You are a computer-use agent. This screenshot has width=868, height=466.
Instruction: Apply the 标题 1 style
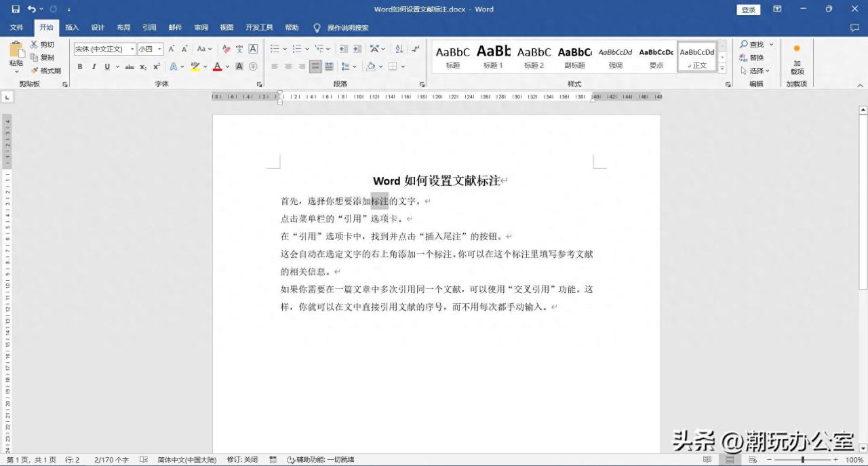(493, 56)
